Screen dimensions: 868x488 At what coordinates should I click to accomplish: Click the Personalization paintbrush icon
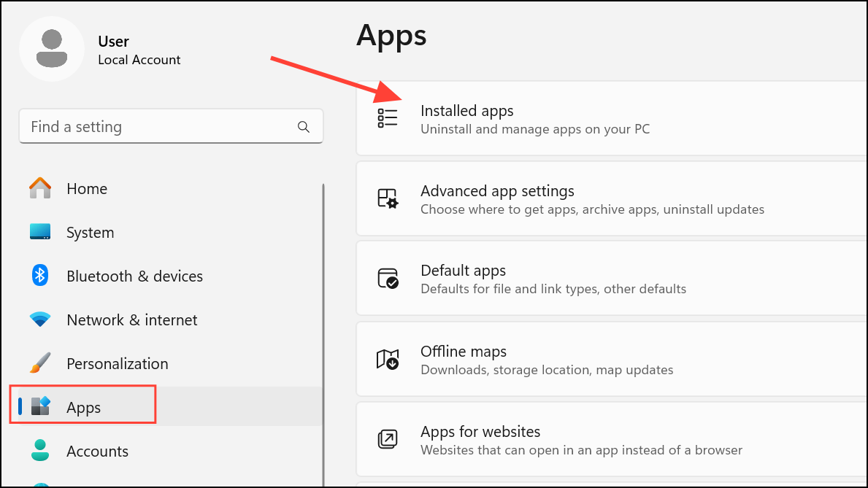click(39, 363)
